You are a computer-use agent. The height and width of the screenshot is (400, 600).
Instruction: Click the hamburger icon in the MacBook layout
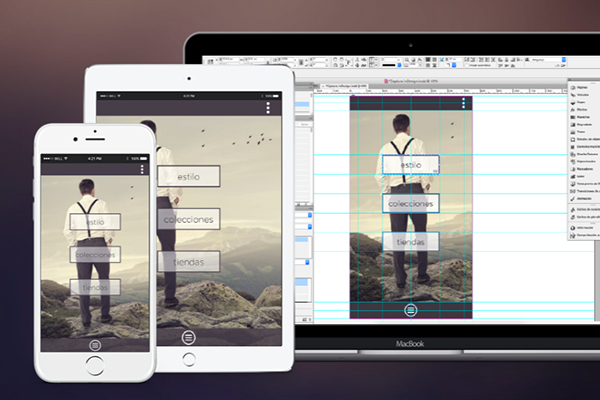tap(411, 310)
